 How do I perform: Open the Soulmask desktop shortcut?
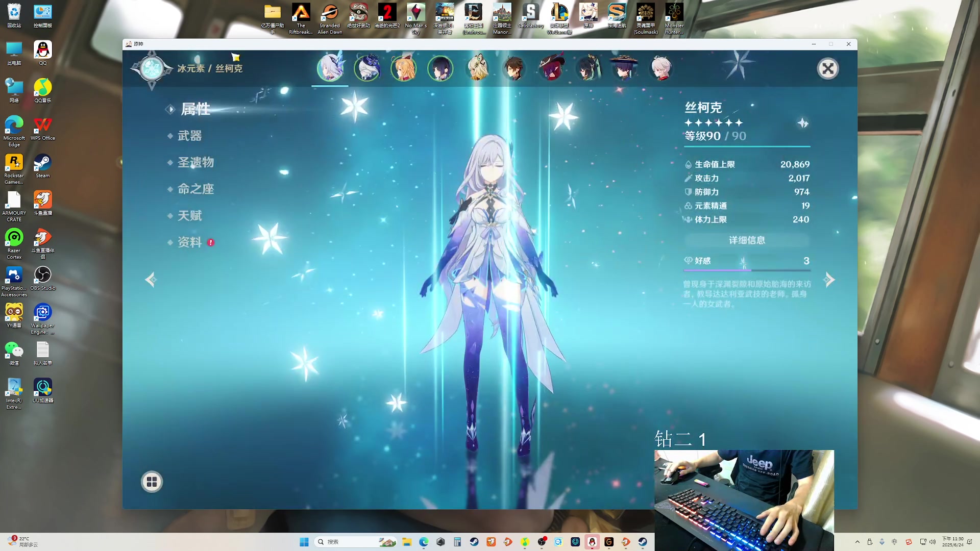tap(646, 19)
